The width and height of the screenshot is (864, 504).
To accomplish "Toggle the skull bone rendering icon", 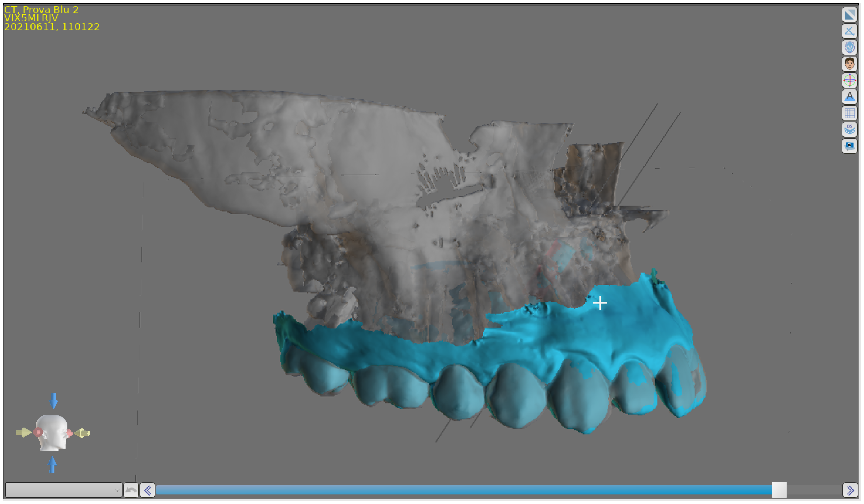I will pos(849,48).
